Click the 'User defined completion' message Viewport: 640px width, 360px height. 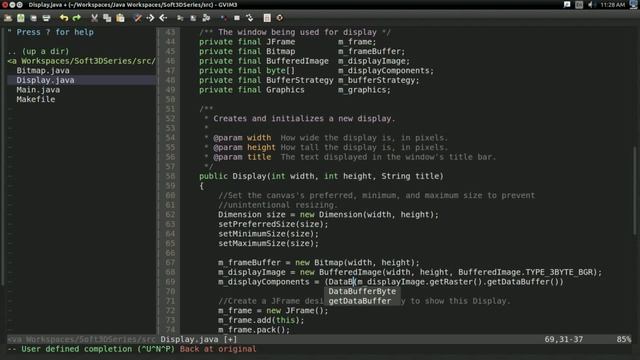click(x=98, y=349)
